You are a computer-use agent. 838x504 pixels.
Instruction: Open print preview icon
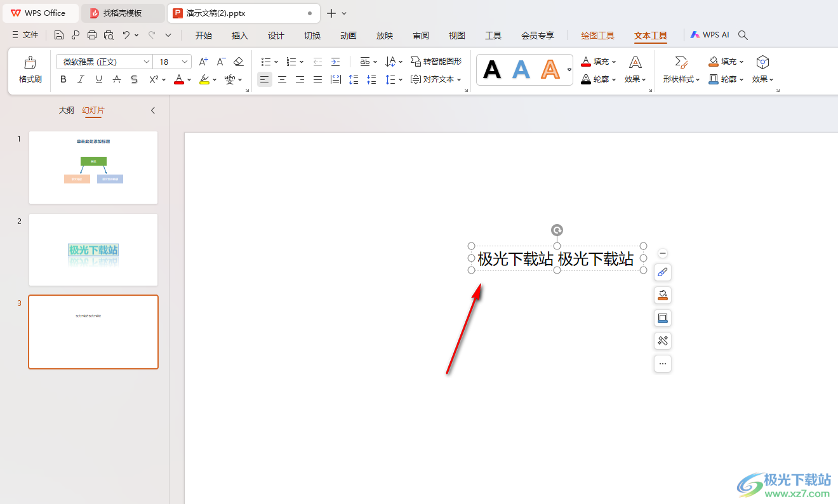click(109, 35)
